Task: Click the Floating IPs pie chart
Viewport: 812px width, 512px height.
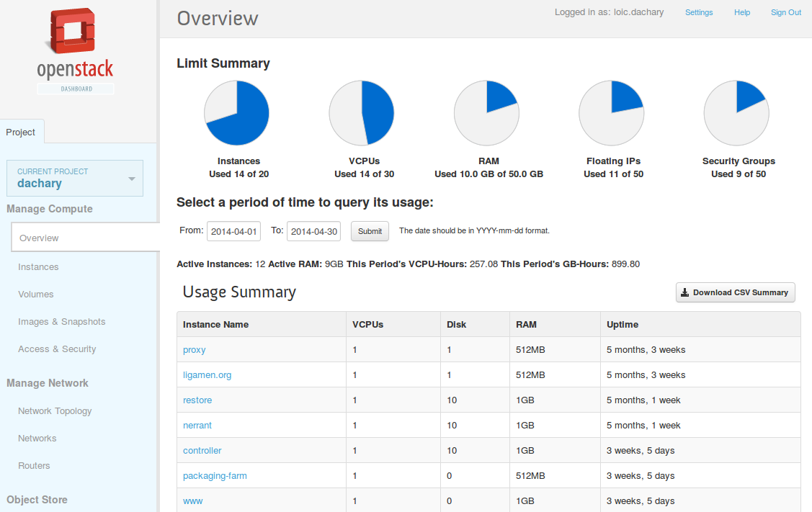Action: pos(612,113)
